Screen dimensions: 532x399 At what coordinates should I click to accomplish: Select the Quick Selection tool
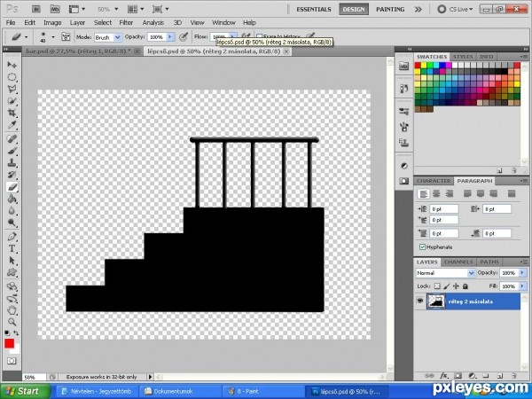(x=12, y=101)
